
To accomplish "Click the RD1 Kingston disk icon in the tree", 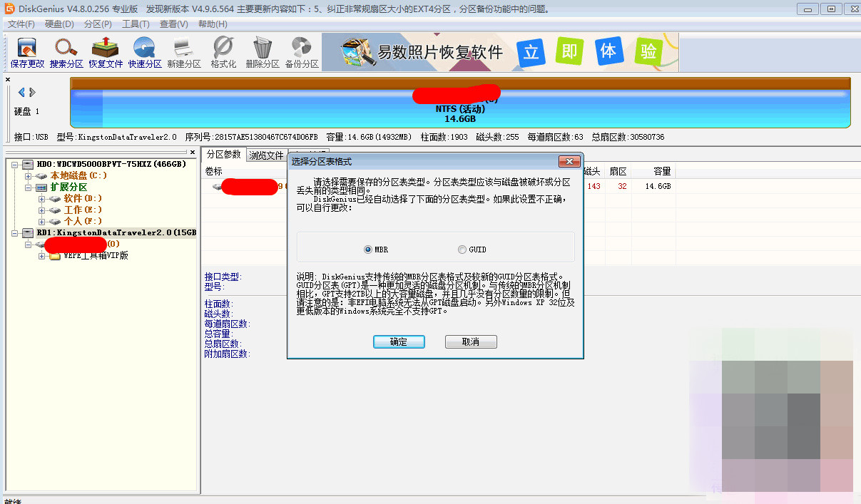I will coord(29,232).
